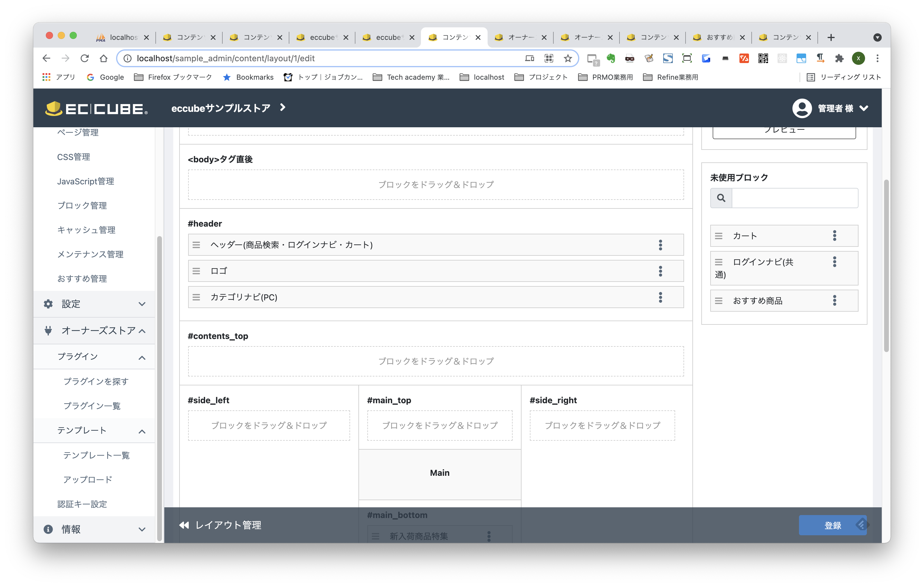Click the search magnifier in 未使用ブロック panel
924x587 pixels.
721,198
